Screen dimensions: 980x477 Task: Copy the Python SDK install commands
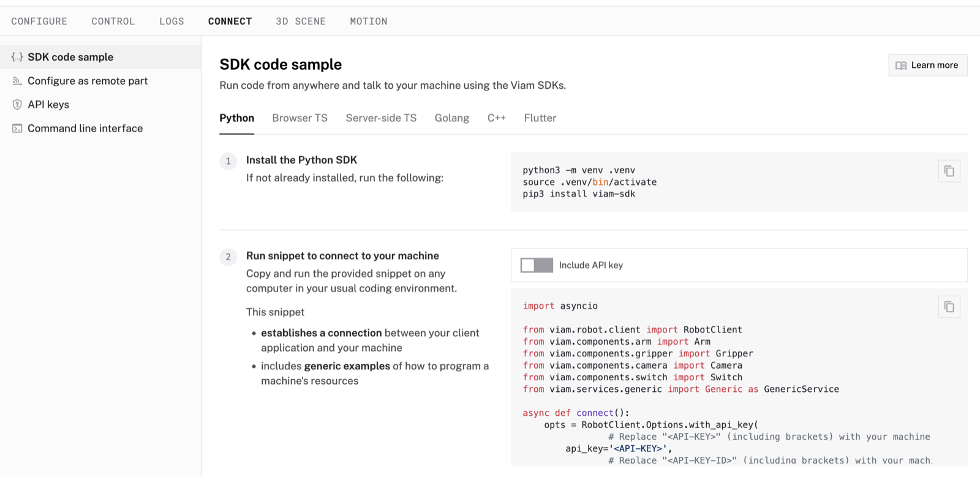[x=949, y=171]
